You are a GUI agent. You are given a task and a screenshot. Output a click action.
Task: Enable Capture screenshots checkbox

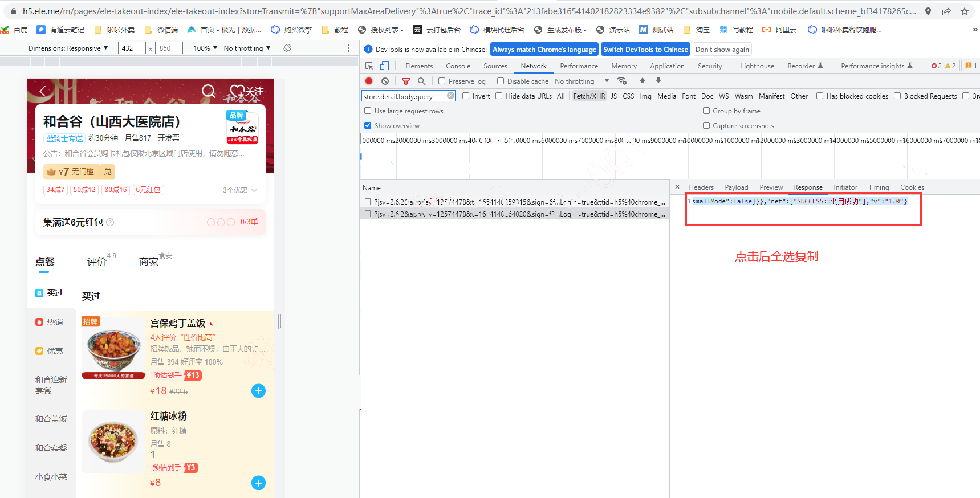pyautogui.click(x=706, y=125)
